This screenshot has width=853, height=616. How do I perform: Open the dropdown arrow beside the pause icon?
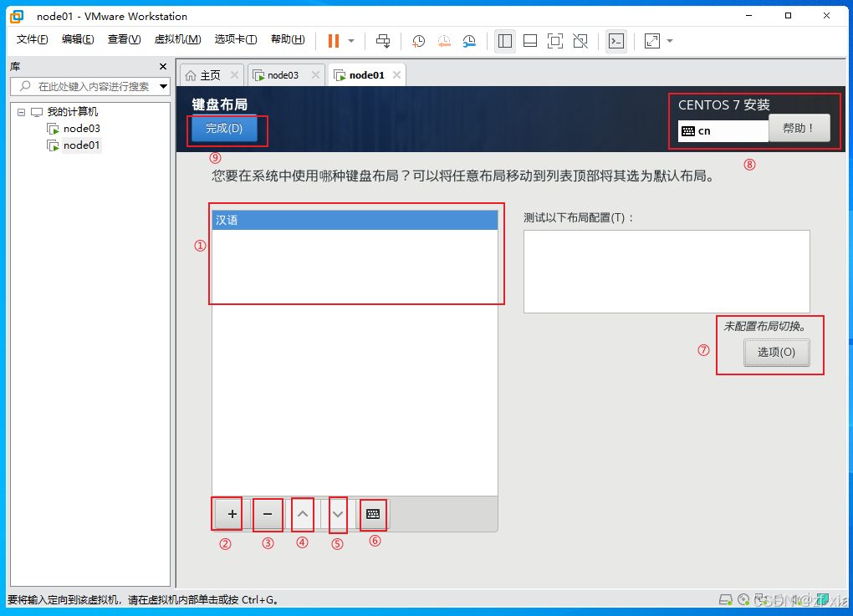351,41
